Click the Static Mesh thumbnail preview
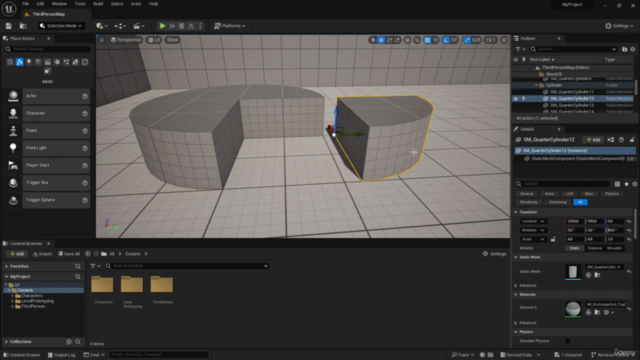The image size is (640, 360). 573,271
